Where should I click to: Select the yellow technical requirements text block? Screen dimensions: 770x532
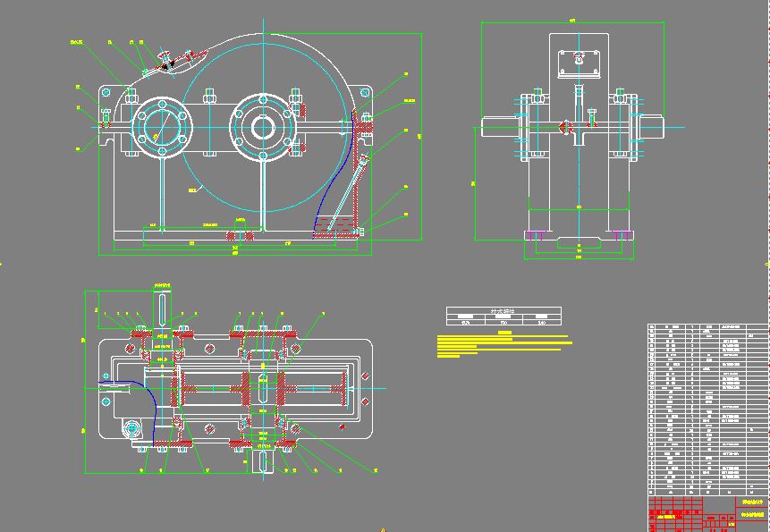coord(504,344)
